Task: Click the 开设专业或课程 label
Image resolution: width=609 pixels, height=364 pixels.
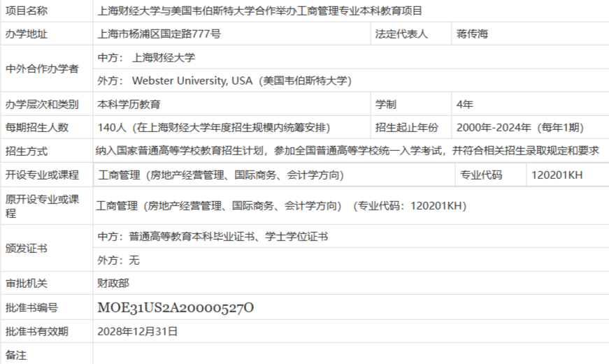Action: pos(42,175)
